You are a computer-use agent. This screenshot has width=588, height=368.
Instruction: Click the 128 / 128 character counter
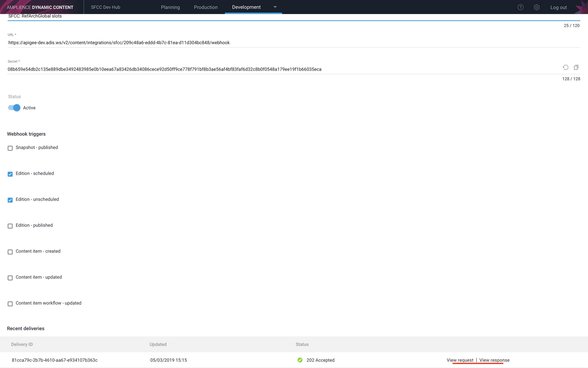click(x=571, y=79)
